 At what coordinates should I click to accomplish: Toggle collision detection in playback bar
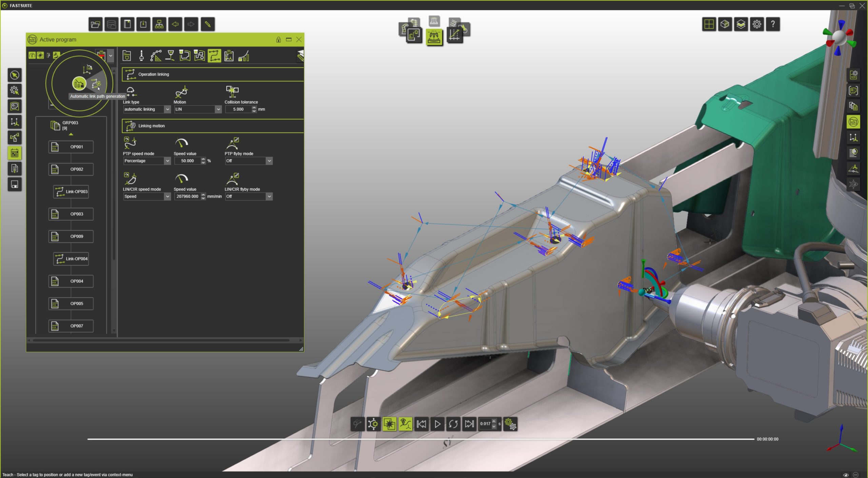click(x=389, y=424)
